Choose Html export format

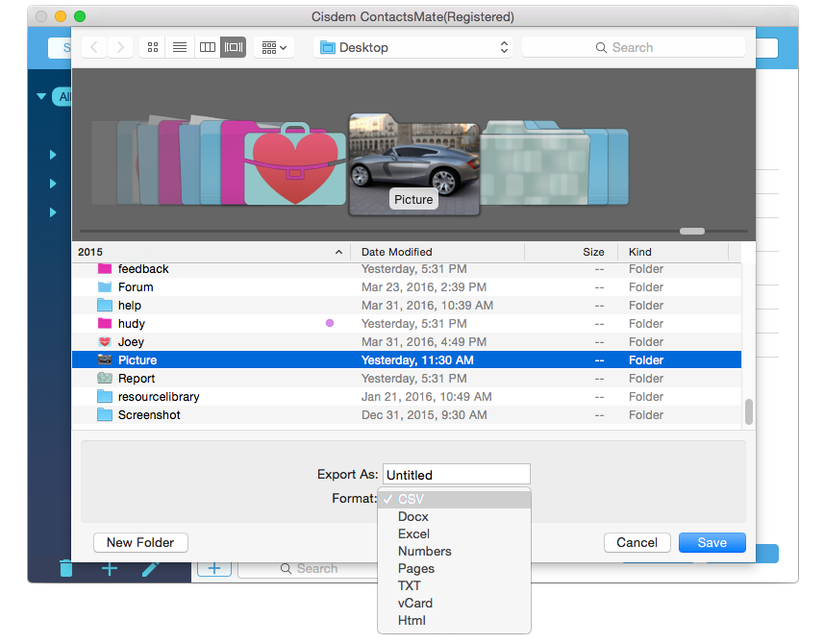[x=455, y=620]
